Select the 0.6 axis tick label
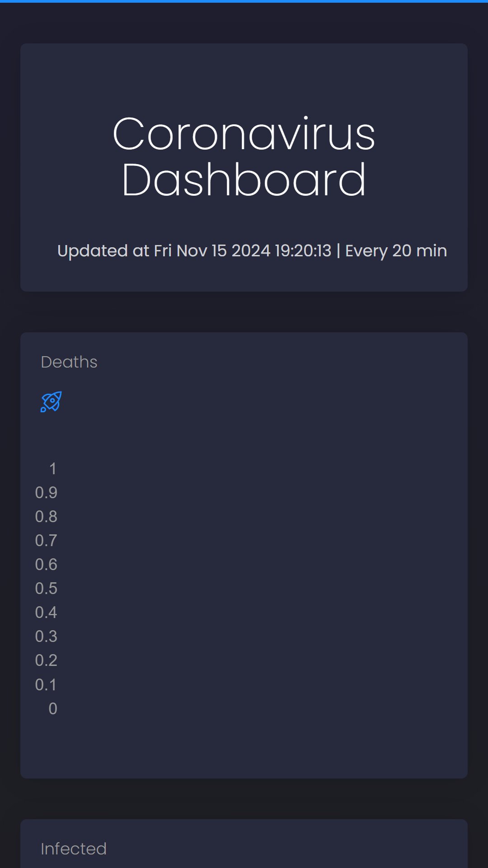Screen dimensions: 488x868 (x=46, y=565)
